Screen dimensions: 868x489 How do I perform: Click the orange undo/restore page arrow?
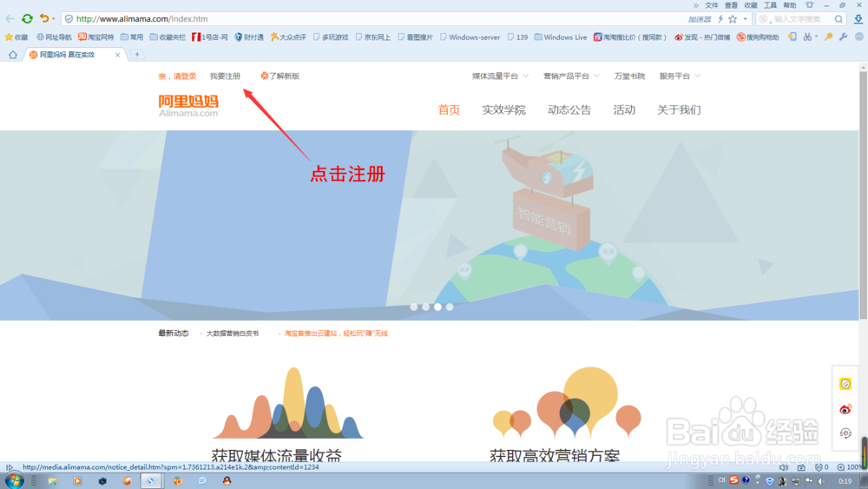pyautogui.click(x=43, y=18)
